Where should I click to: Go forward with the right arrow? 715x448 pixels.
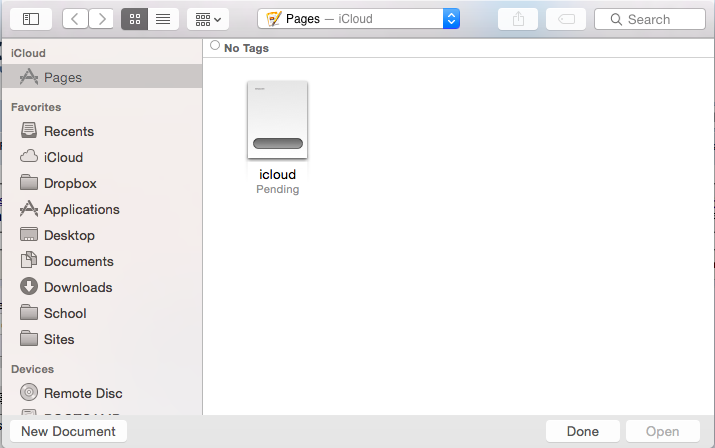(101, 19)
